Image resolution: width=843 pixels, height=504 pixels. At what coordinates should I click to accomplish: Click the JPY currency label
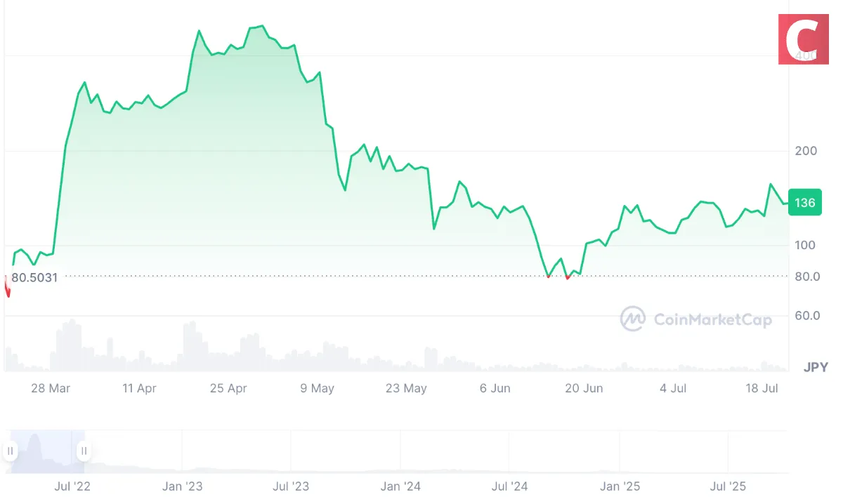click(x=816, y=367)
